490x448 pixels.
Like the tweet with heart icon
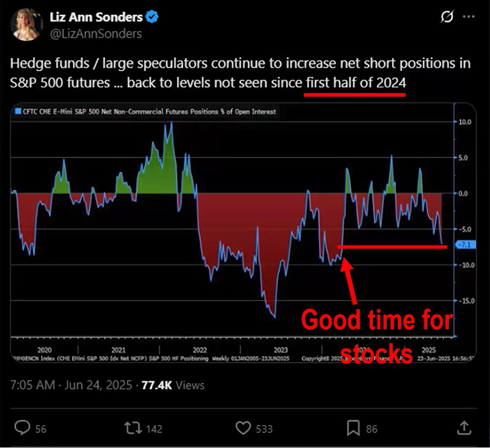(243, 428)
